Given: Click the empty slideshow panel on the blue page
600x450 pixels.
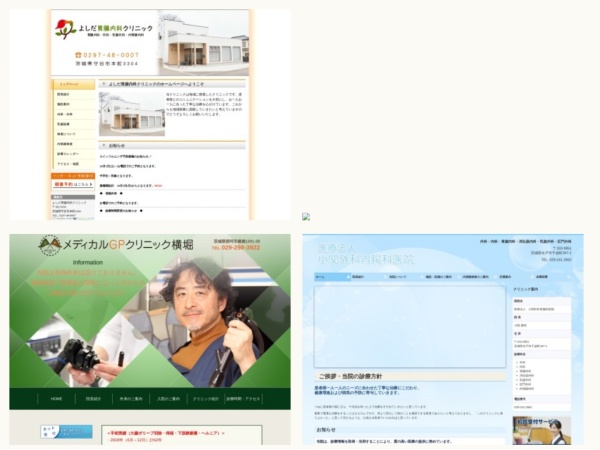Looking at the screenshot, I should click(x=409, y=326).
